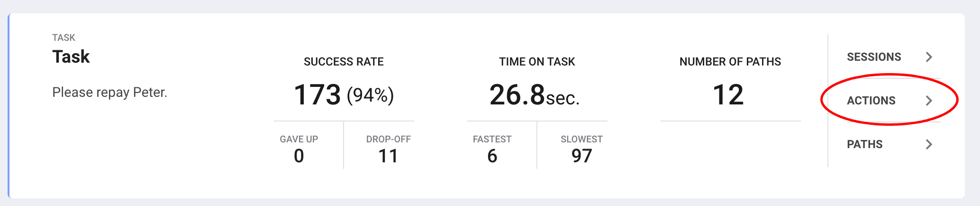Click the 26.8 sec time on task

coord(535,95)
